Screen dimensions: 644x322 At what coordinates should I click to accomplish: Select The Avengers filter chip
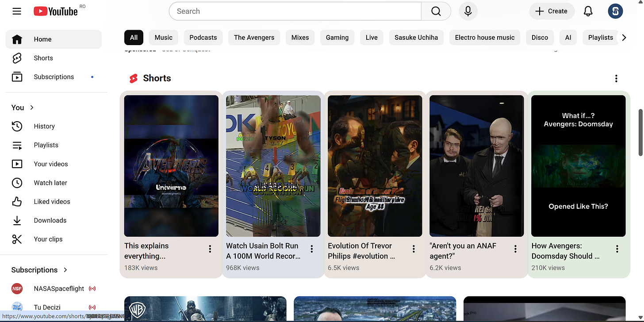tap(254, 38)
